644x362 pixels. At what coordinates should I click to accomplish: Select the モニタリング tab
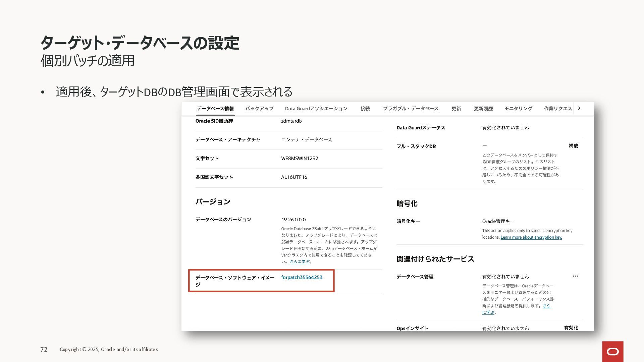518,109
